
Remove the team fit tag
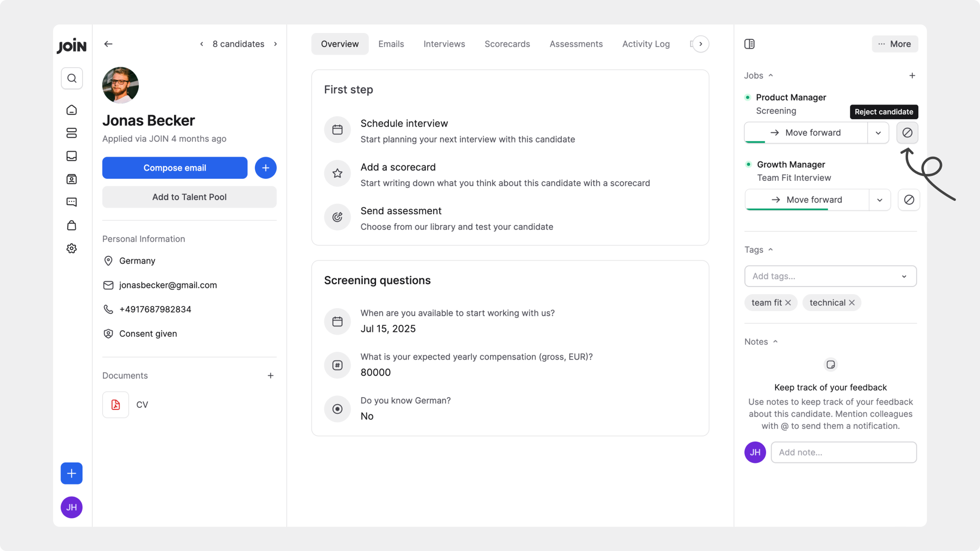[x=788, y=303]
